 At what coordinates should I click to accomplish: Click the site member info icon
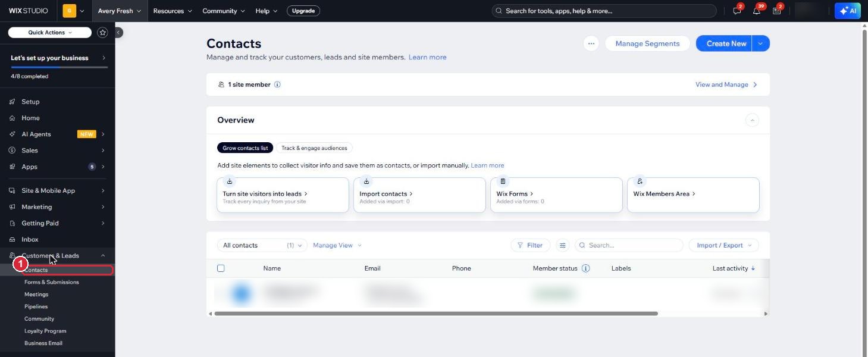pyautogui.click(x=277, y=84)
